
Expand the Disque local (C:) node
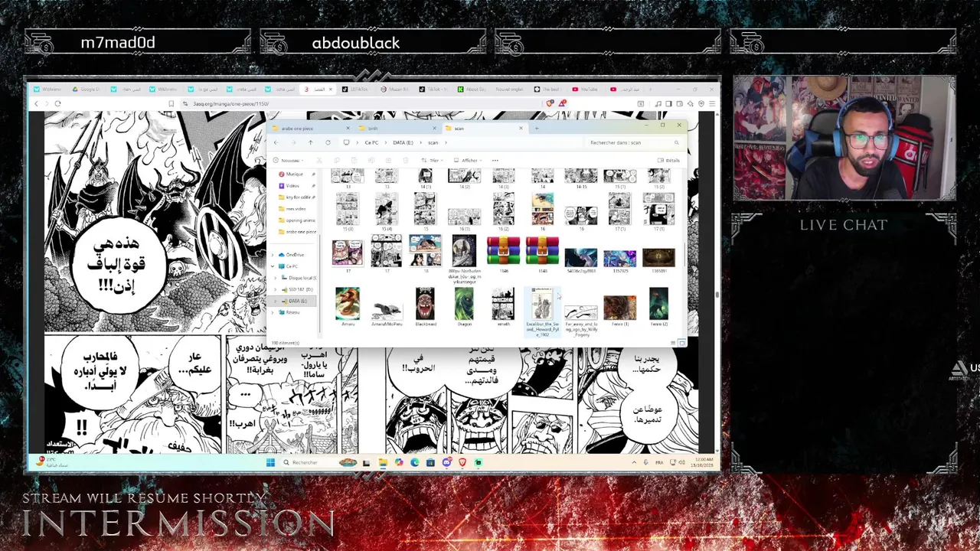[x=275, y=278]
